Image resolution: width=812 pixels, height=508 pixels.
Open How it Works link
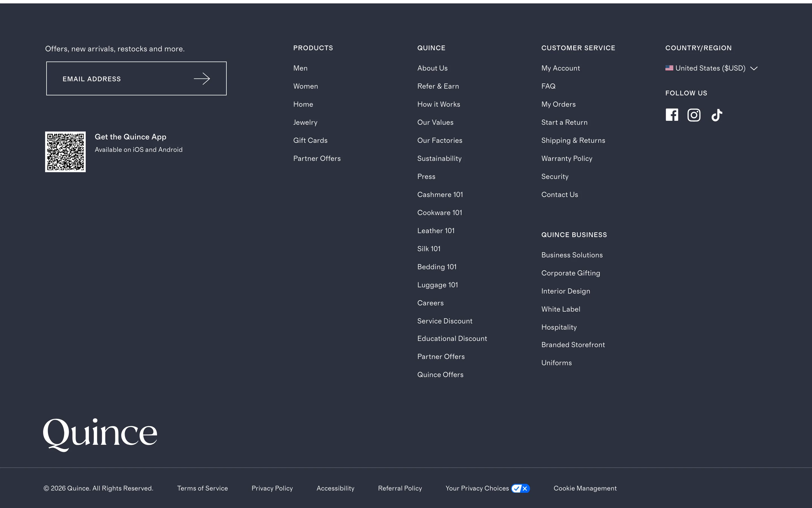coord(438,104)
